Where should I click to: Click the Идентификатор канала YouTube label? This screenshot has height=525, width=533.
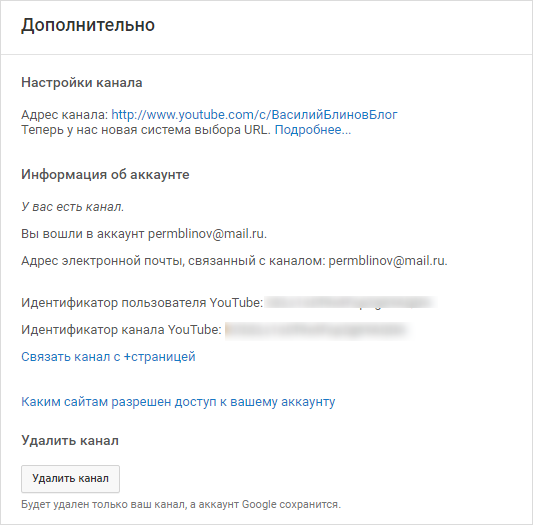121,330
